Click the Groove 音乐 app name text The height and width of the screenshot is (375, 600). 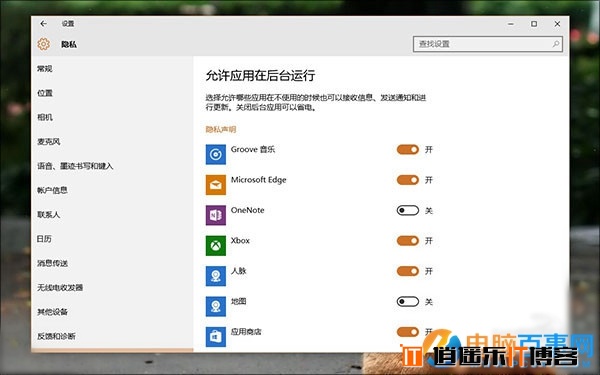[253, 149]
